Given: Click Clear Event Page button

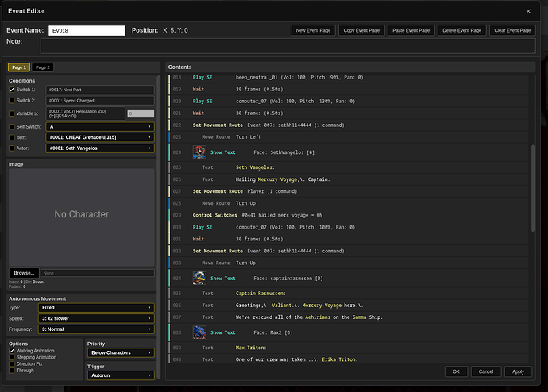Looking at the screenshot, I should (x=512, y=30).
